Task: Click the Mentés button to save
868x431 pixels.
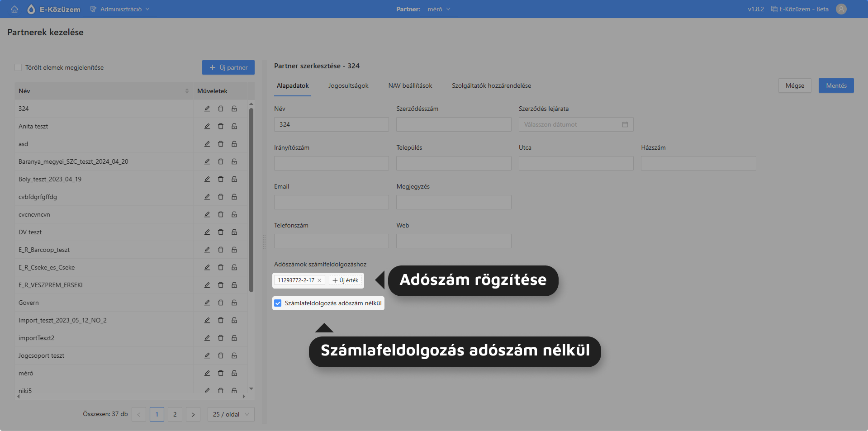Action: coord(836,85)
